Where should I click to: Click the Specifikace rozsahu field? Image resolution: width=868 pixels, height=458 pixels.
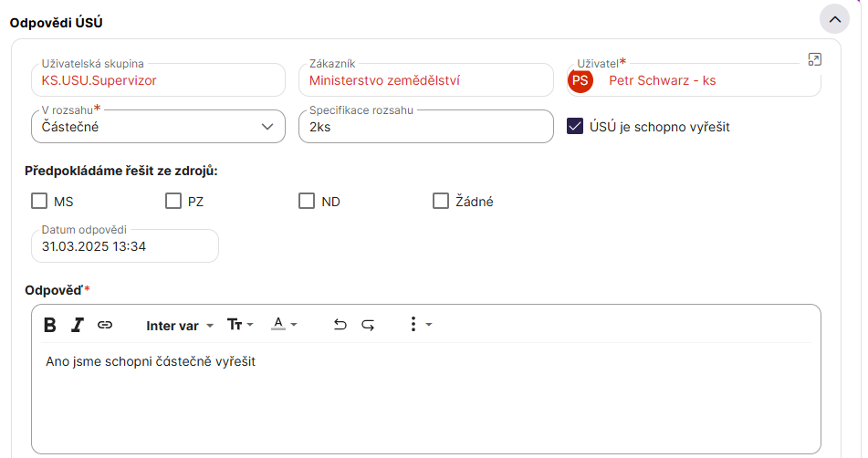point(425,127)
